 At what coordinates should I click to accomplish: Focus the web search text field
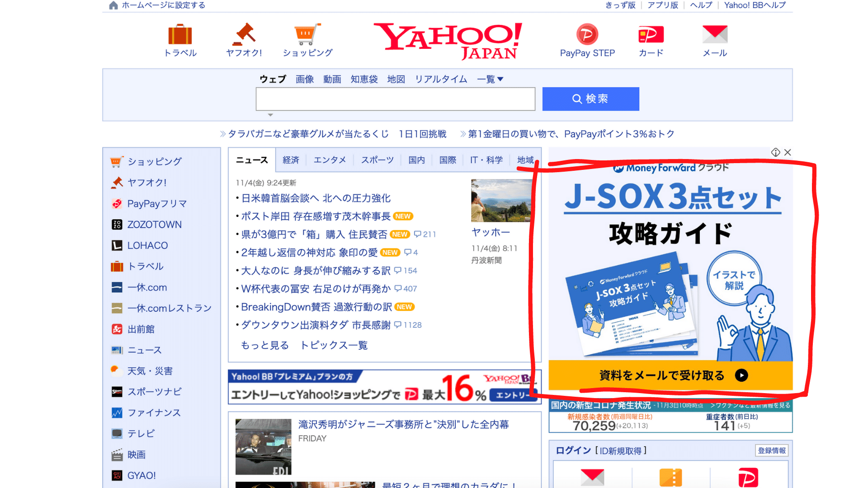396,99
